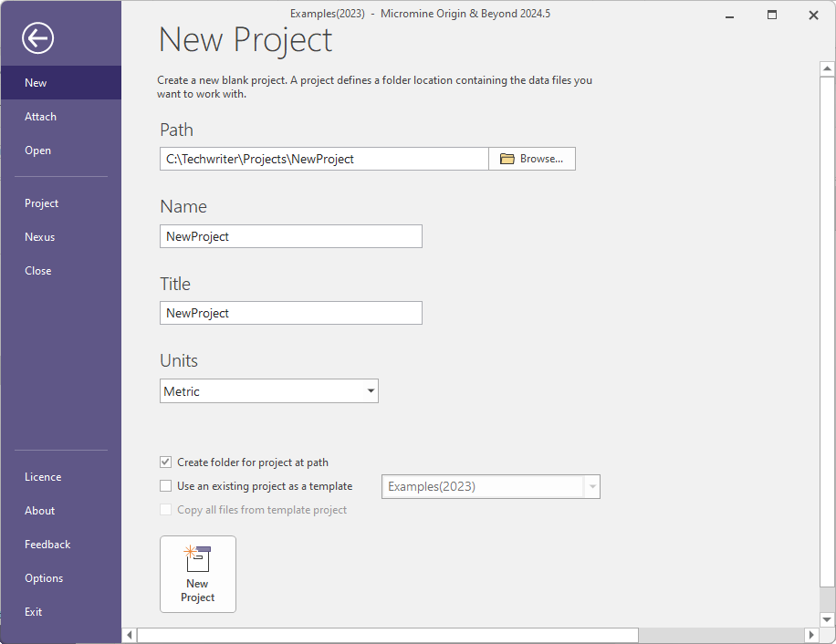Click inside the Name text field

click(x=290, y=235)
